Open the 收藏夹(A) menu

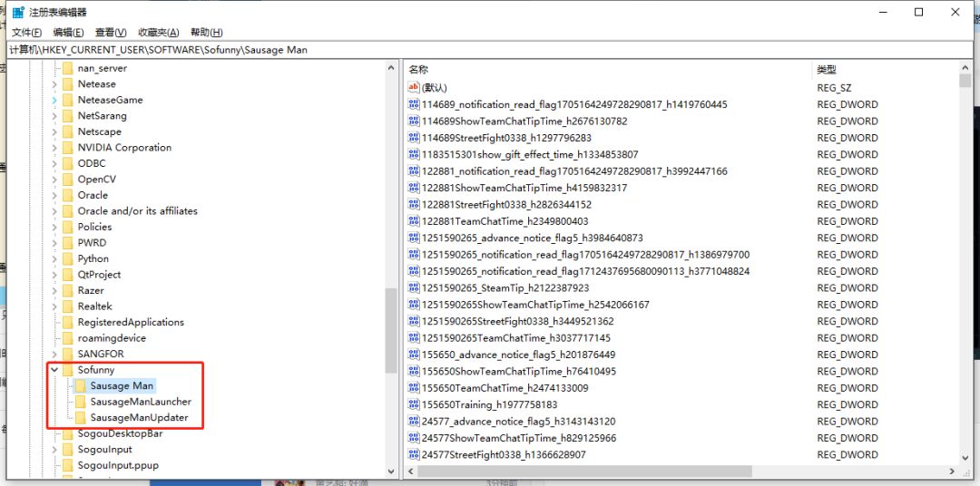point(158,33)
